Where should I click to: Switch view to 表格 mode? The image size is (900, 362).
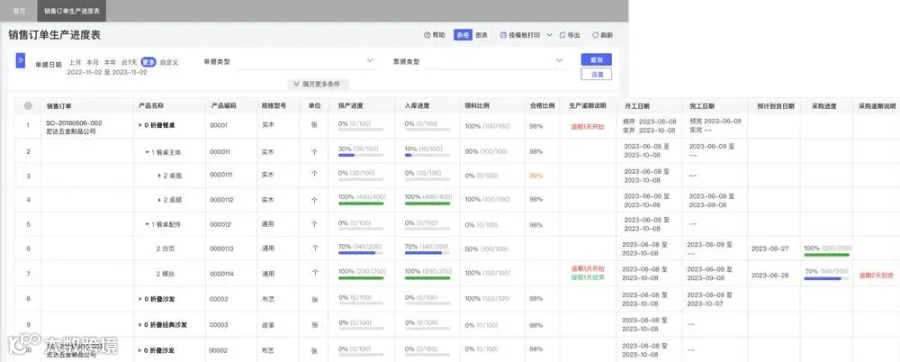[463, 35]
